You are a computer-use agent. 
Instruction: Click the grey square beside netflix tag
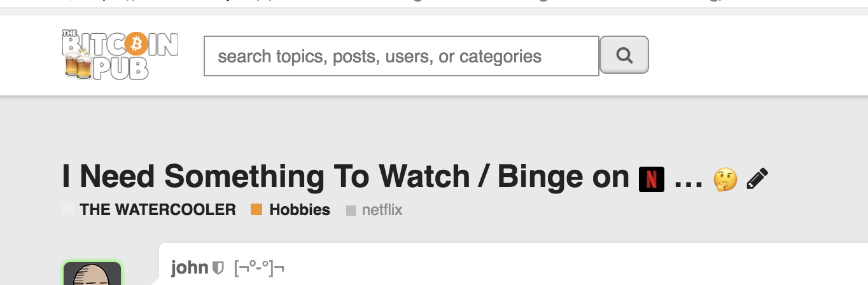[x=351, y=211]
